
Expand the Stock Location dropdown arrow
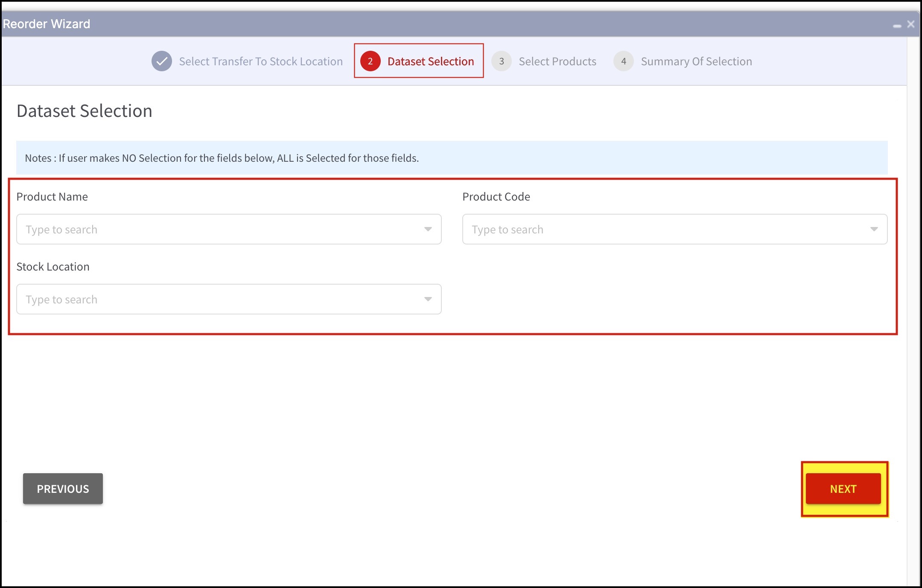pyautogui.click(x=428, y=299)
